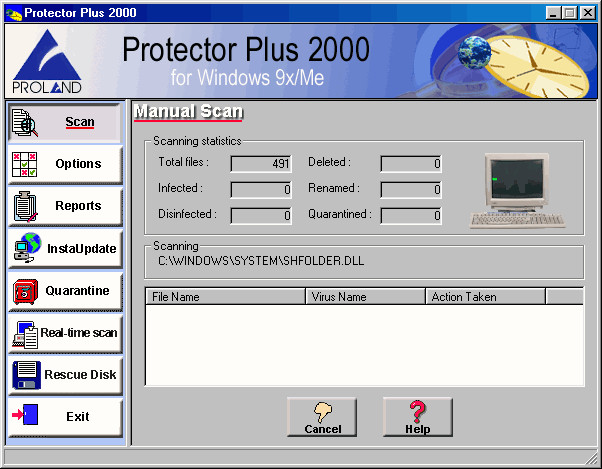Click the 'Deleted :' label
Screen dimensions: 602x469
329,162
